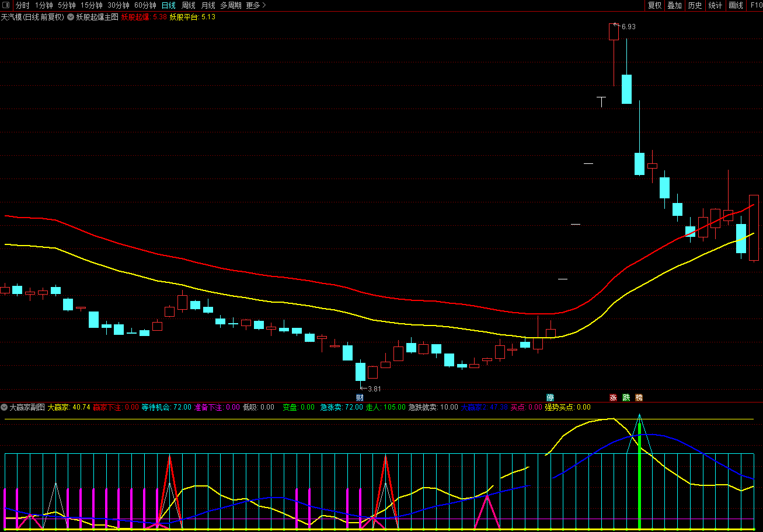Click the 涨 marker icon below chart
The image size is (763, 532).
613,398
